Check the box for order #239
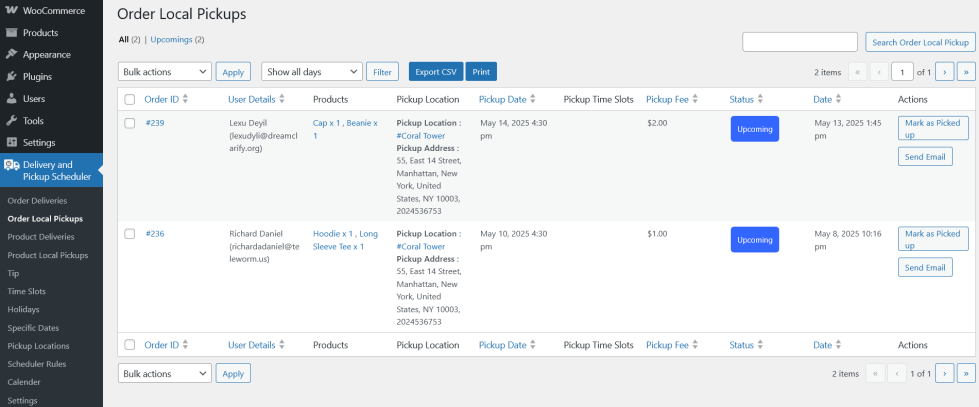979x407 pixels. pos(130,123)
